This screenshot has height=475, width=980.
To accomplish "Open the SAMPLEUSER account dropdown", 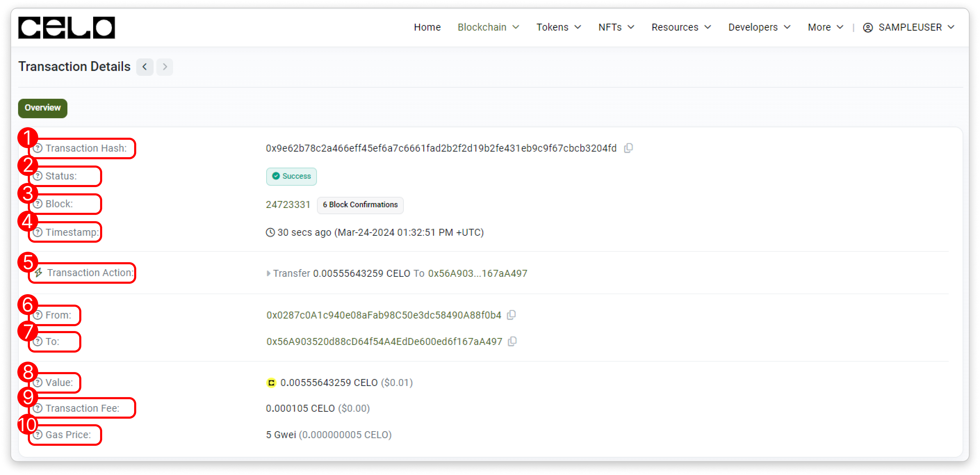I will [908, 27].
